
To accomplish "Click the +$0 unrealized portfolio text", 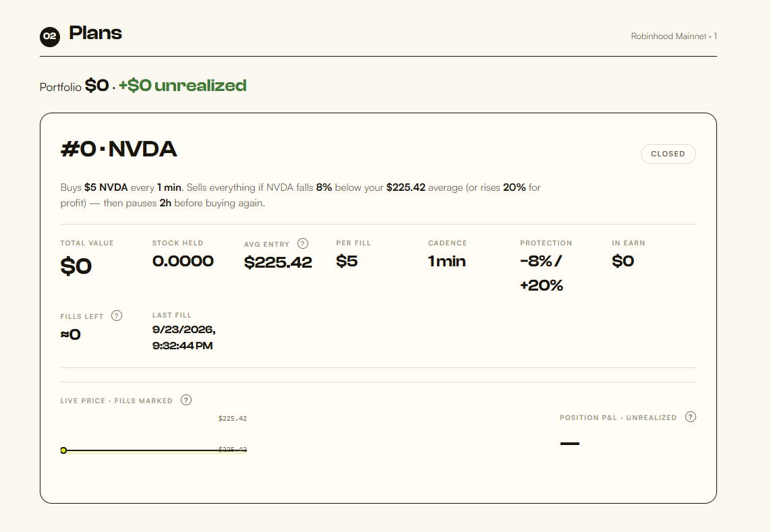I will pyautogui.click(x=182, y=86).
